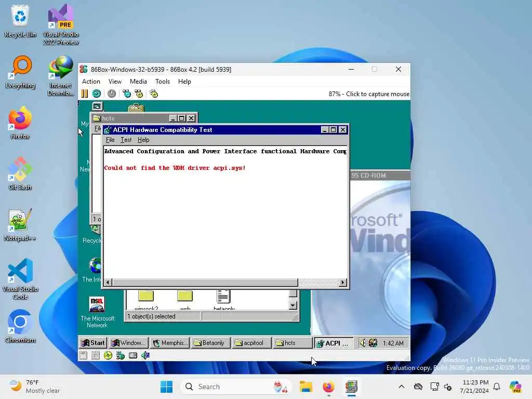Click the guest tray icon beside the clock
This screenshot has width=532, height=399.
[373, 343]
